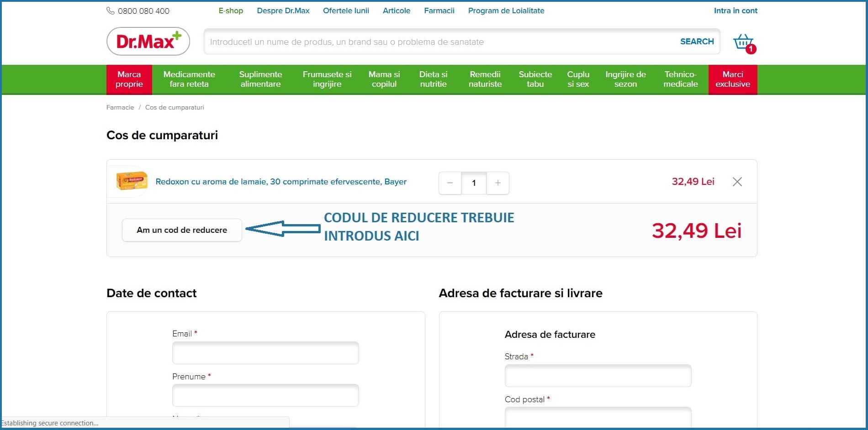Select Cuplu si sex category

pyautogui.click(x=578, y=79)
